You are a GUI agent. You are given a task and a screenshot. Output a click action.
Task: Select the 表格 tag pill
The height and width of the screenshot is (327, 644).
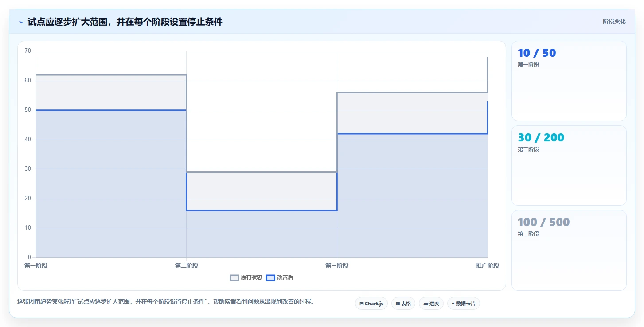(403, 304)
